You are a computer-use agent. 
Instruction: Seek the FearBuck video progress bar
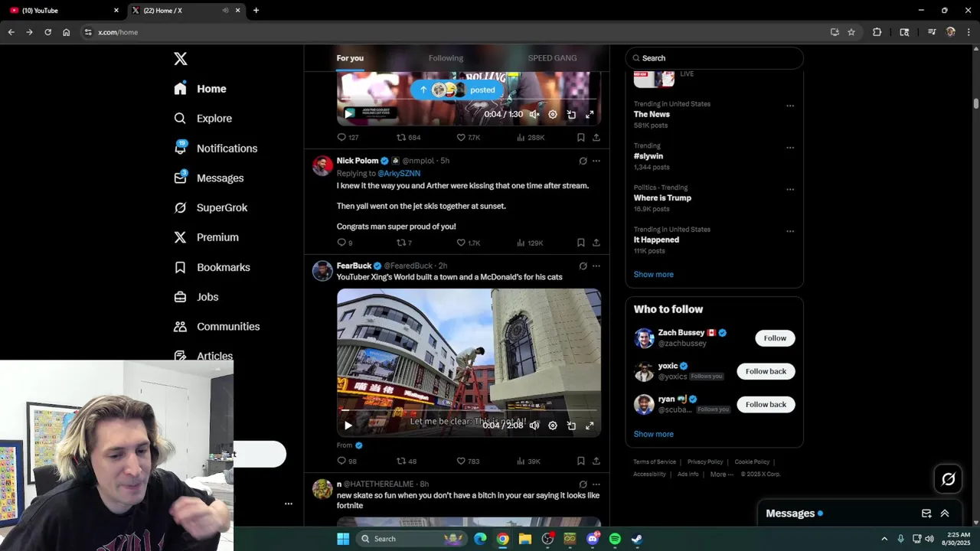[469, 411]
